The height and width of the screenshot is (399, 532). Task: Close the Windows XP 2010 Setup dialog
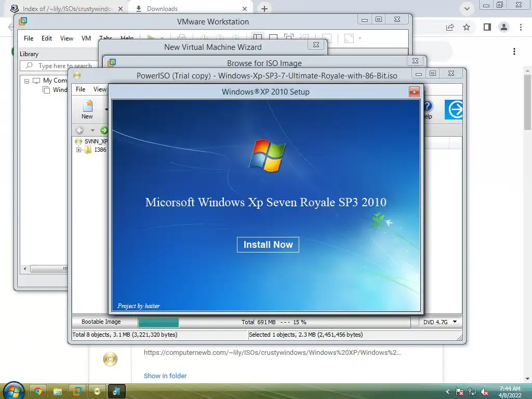(414, 91)
